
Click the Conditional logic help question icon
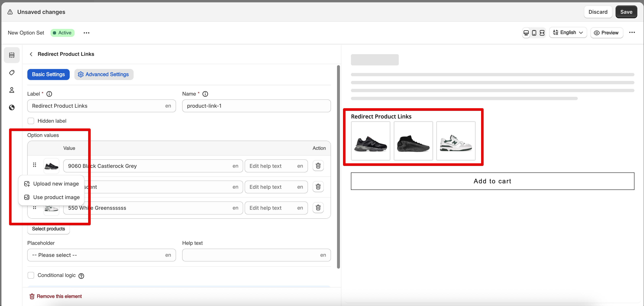click(81, 276)
